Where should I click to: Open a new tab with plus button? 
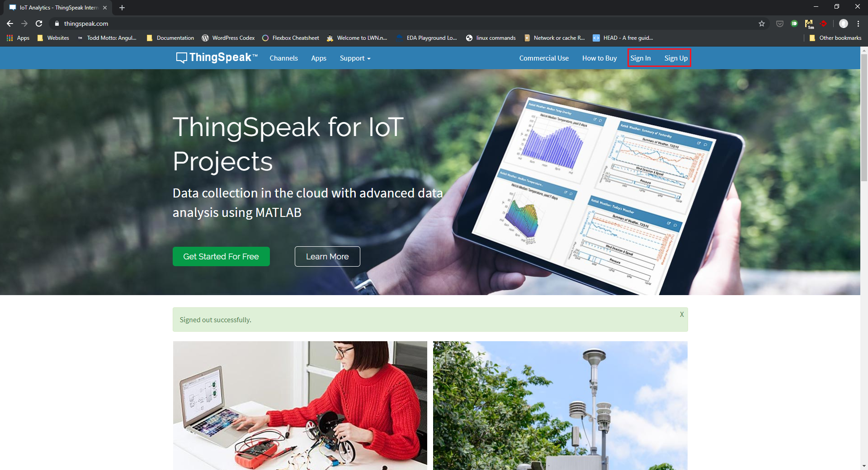point(122,8)
